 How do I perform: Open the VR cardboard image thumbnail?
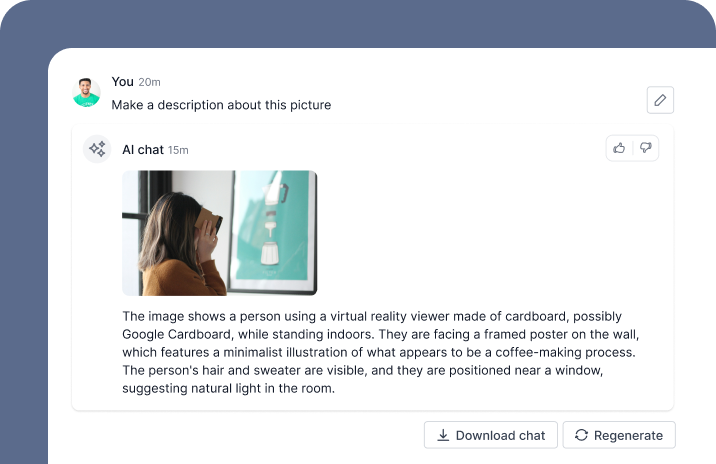click(x=220, y=233)
